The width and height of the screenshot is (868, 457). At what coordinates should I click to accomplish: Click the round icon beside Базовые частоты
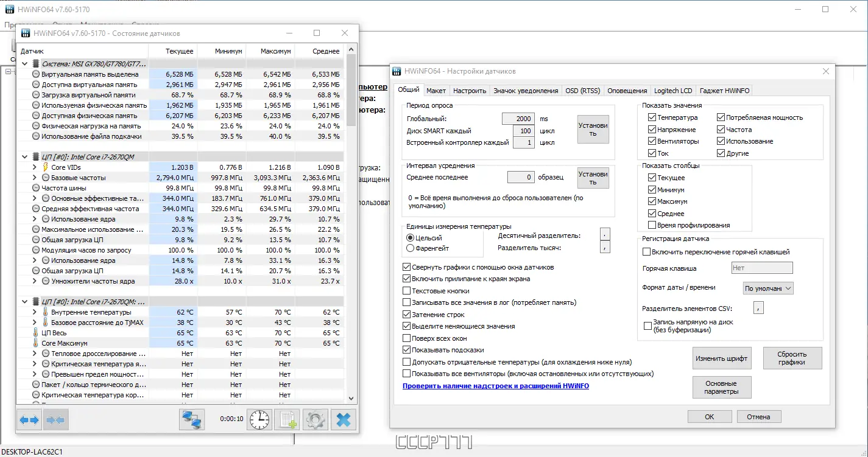coord(46,178)
